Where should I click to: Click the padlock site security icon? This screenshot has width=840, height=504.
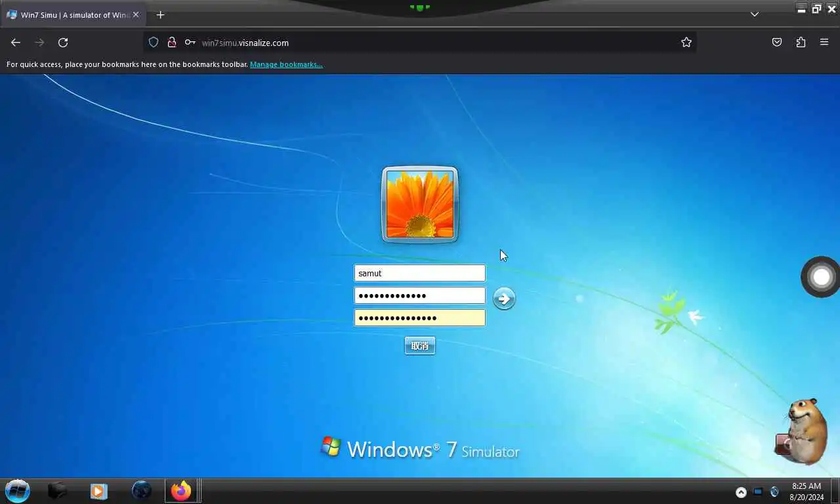(x=172, y=43)
